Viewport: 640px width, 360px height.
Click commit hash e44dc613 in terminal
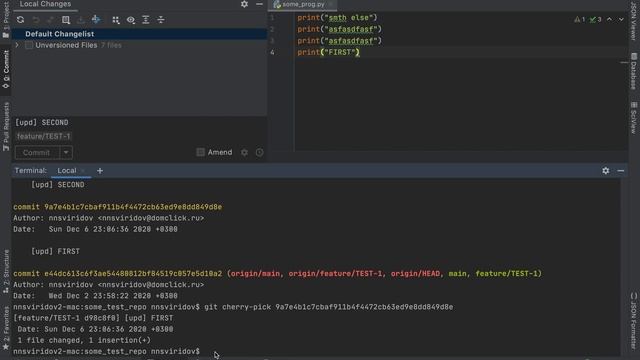coord(133,273)
